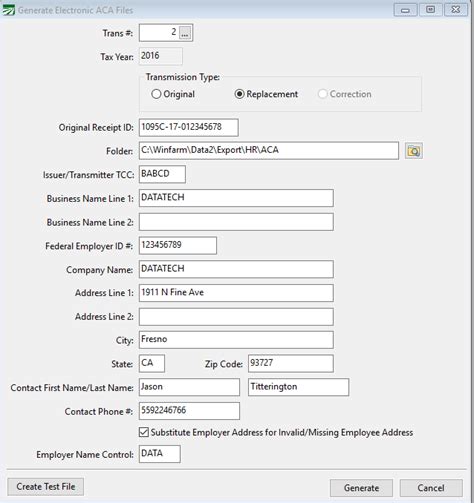This screenshot has height=503, width=474.
Task: Click Business Name Line 1 field
Action: click(236, 198)
